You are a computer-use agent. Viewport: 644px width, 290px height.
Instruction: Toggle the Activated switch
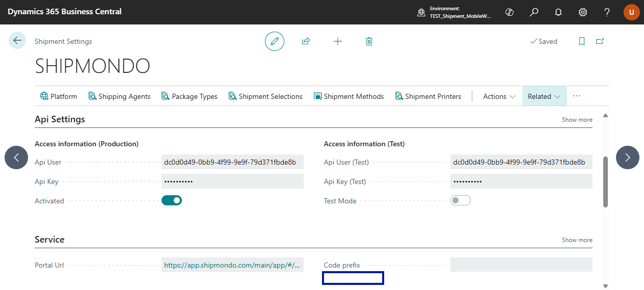tap(172, 201)
